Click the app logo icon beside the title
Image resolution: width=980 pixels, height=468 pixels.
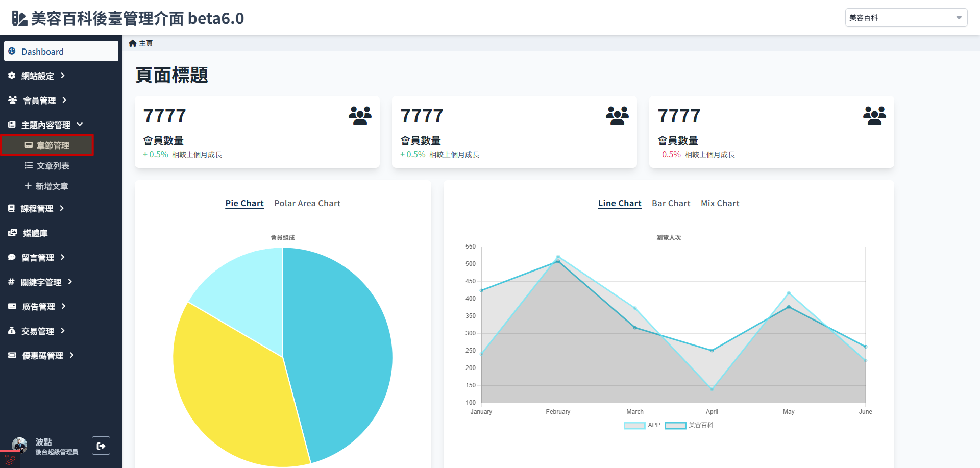pos(19,18)
